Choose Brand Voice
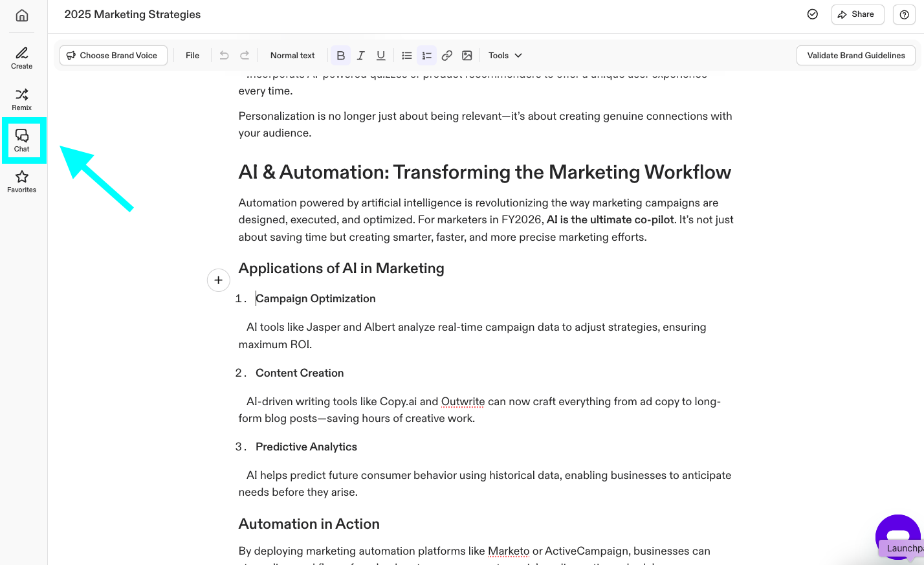Viewport: 924px width, 565px height. tap(113, 56)
